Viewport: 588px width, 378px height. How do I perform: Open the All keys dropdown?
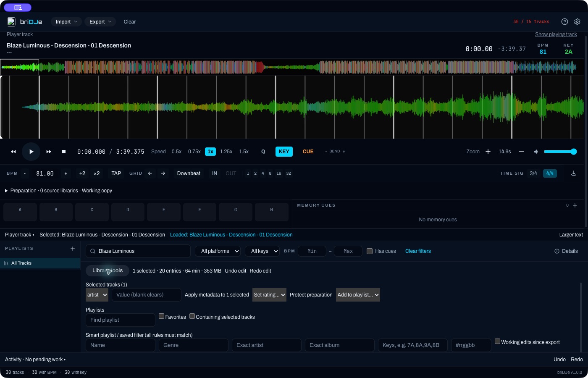point(262,251)
